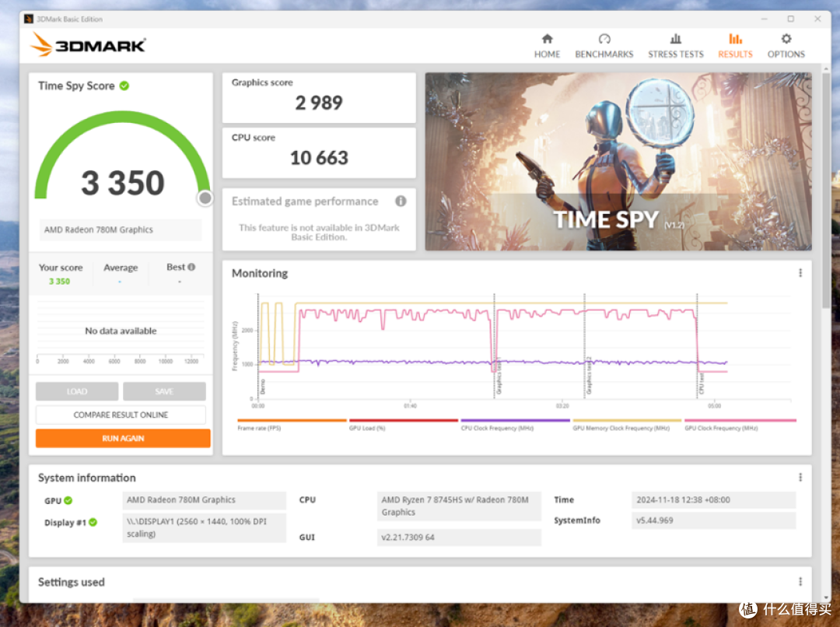Viewport: 840px width, 627px height.
Task: Click the CPU name AMD Ryzen 7 8745HS field
Action: (x=459, y=506)
